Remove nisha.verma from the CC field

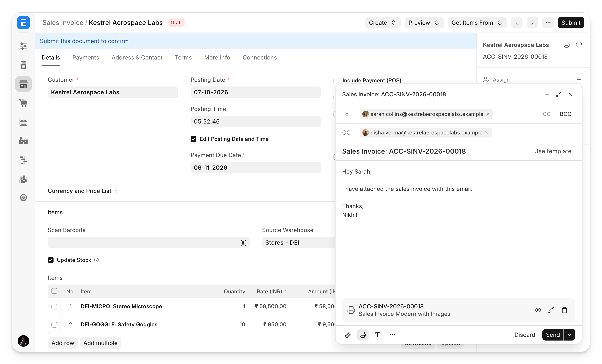point(487,133)
